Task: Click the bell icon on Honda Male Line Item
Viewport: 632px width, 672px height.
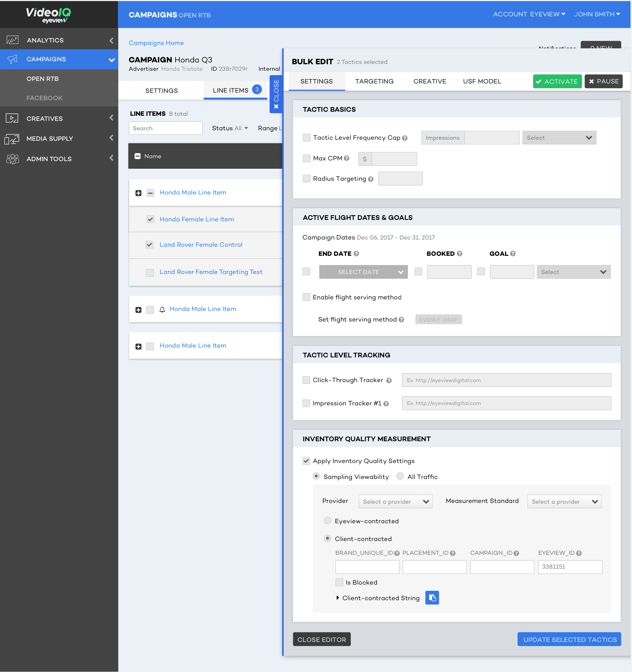Action: coord(162,309)
